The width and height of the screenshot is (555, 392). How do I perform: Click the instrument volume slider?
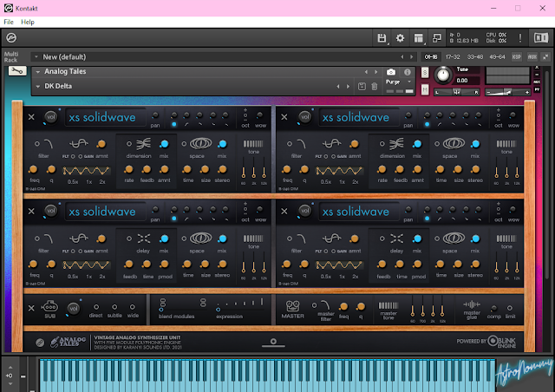tap(507, 92)
